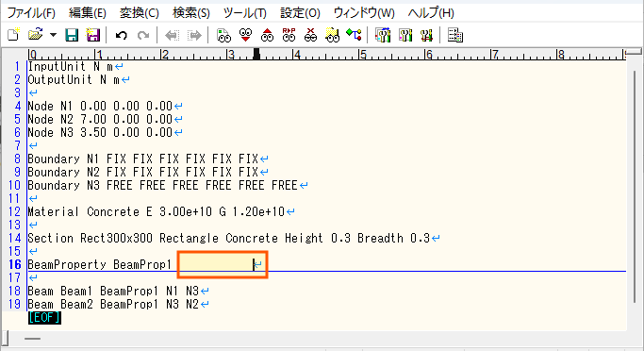Screen dimensions: 644x351
Task: Clear search marks with X eyes icon
Action: 310,35
